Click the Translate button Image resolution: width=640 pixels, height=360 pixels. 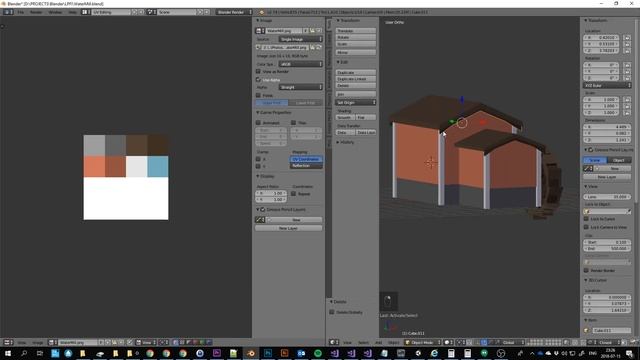(356, 31)
